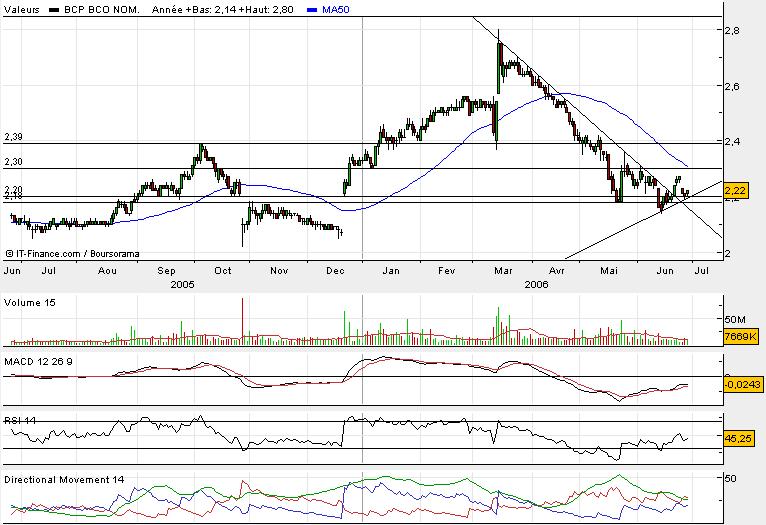The height and width of the screenshot is (525, 766).
Task: Click the 2,8 price axis label
Action: pos(732,30)
